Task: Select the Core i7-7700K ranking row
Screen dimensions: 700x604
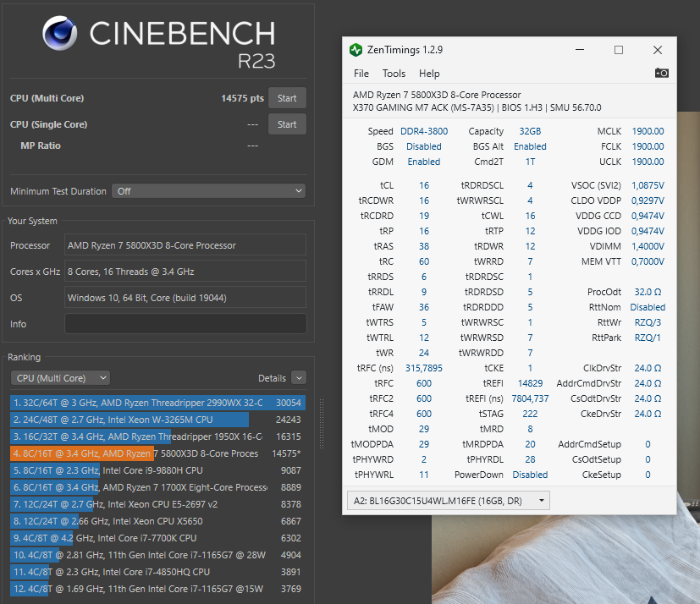Action: [x=157, y=538]
